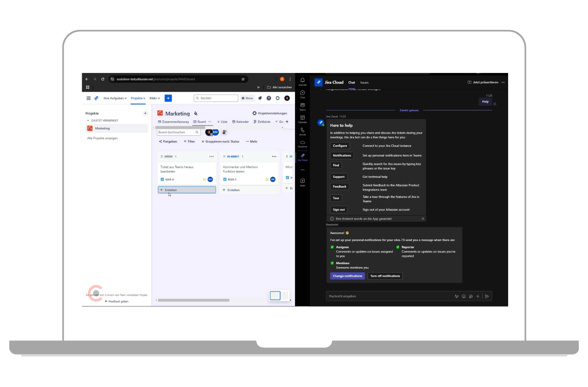The height and width of the screenshot is (387, 588).
Task: Click the Change notifications button
Action: [x=347, y=276]
